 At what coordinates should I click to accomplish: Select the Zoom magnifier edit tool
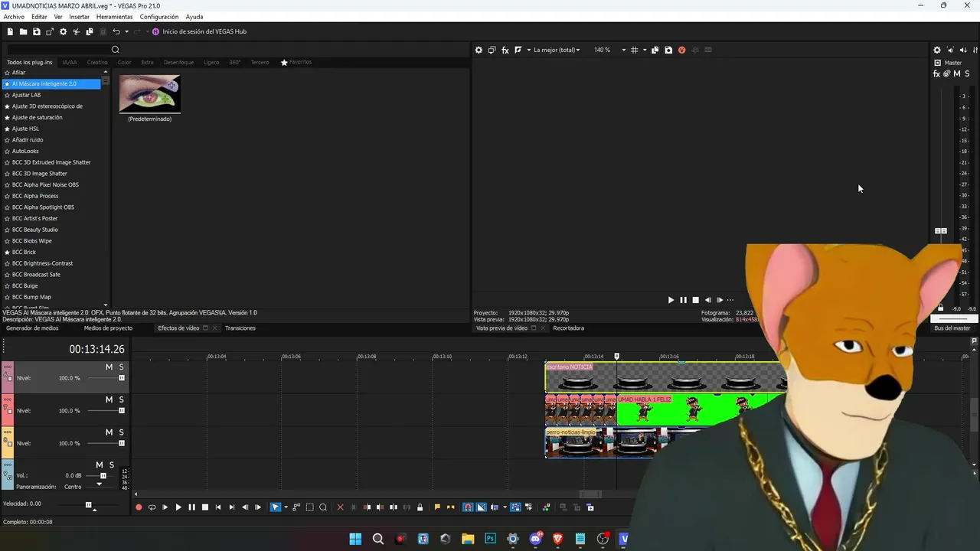322,507
